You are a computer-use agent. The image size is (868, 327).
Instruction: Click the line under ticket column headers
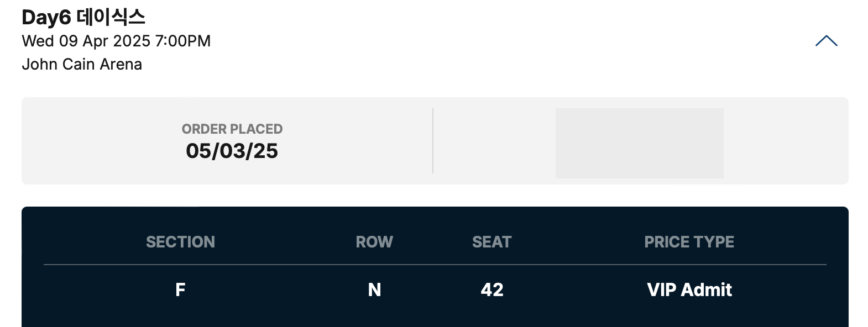coord(435,265)
